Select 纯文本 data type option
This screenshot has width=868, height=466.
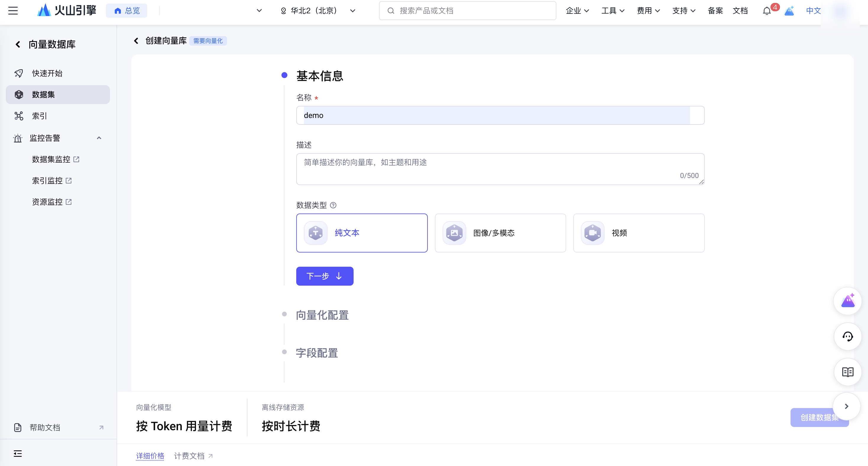pos(362,233)
